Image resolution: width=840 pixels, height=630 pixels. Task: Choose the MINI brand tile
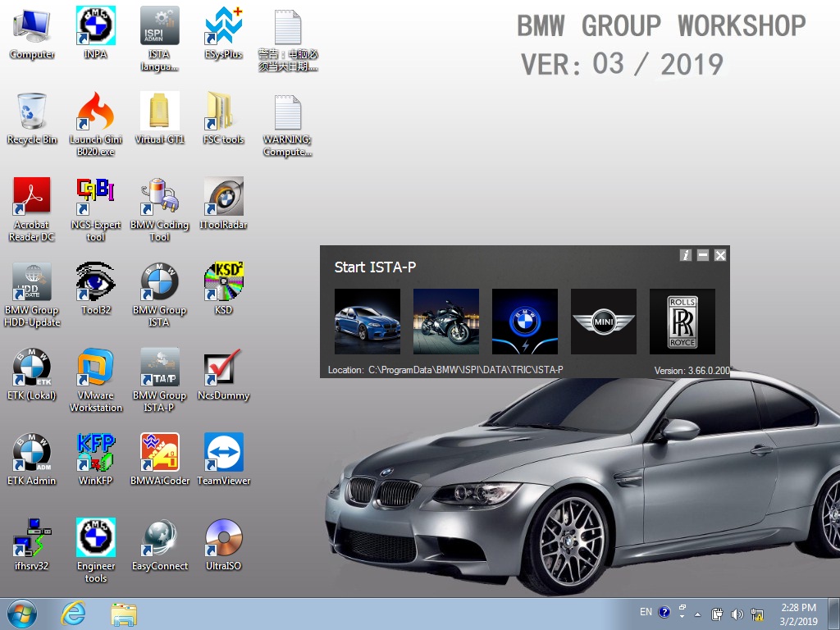pyautogui.click(x=604, y=322)
